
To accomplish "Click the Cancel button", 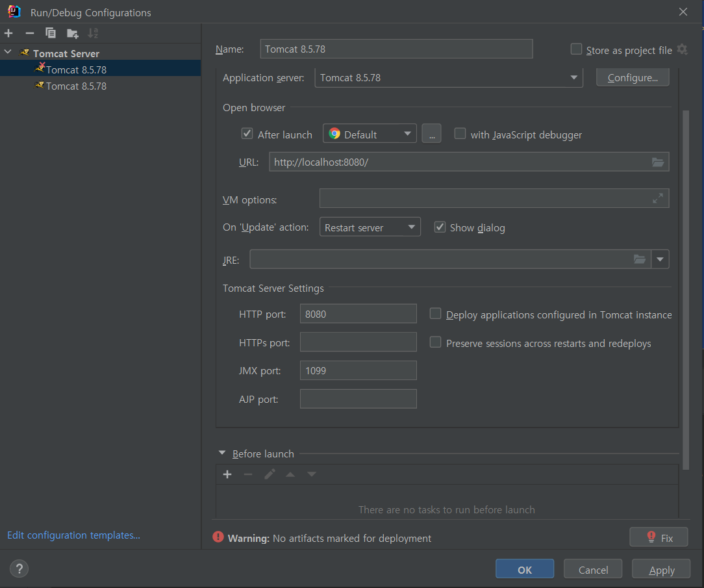I will [x=593, y=569].
